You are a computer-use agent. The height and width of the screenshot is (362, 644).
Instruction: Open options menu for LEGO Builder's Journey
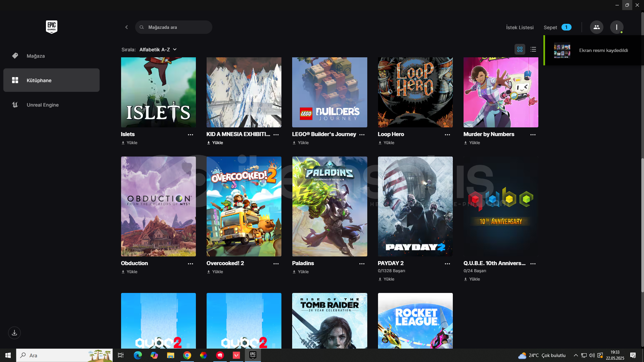362,134
